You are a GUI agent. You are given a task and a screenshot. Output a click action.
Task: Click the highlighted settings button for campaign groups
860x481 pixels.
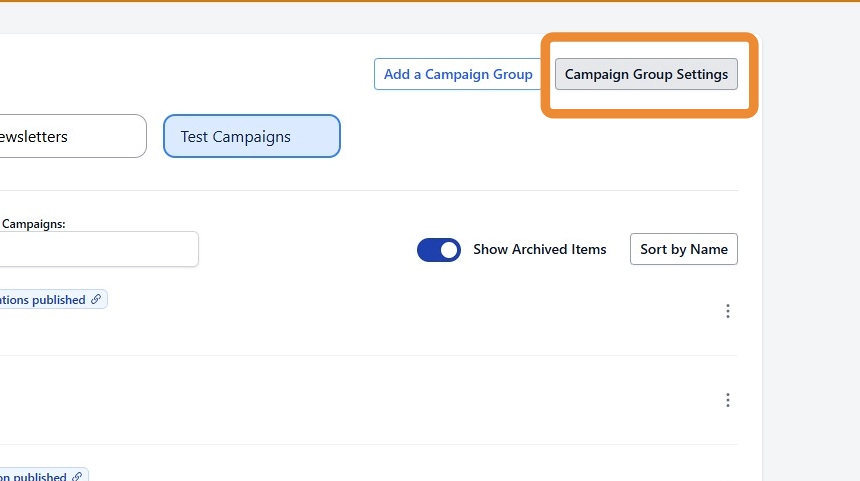646,74
